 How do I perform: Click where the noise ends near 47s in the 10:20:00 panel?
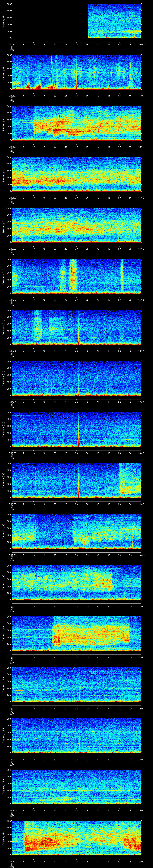pyautogui.click(x=113, y=582)
